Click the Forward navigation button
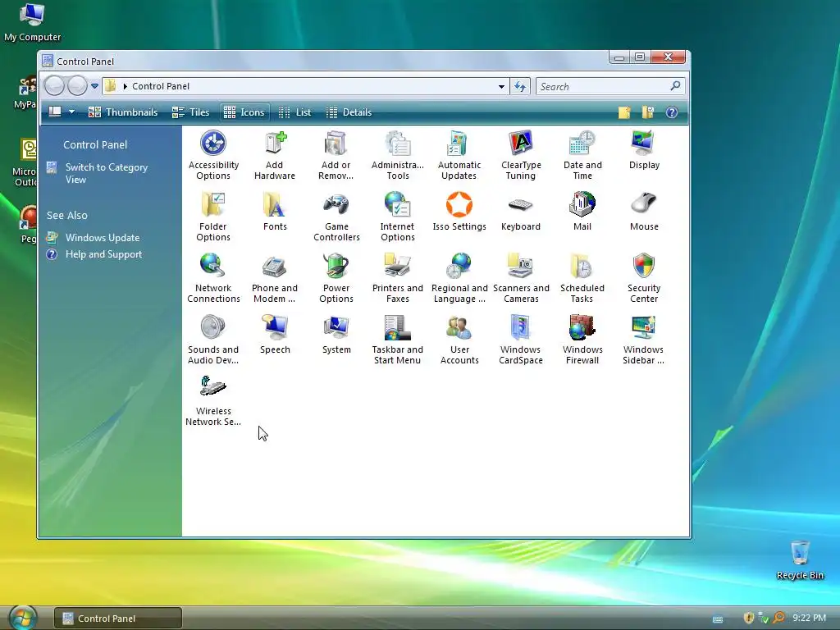The height and width of the screenshot is (630, 840). click(77, 85)
